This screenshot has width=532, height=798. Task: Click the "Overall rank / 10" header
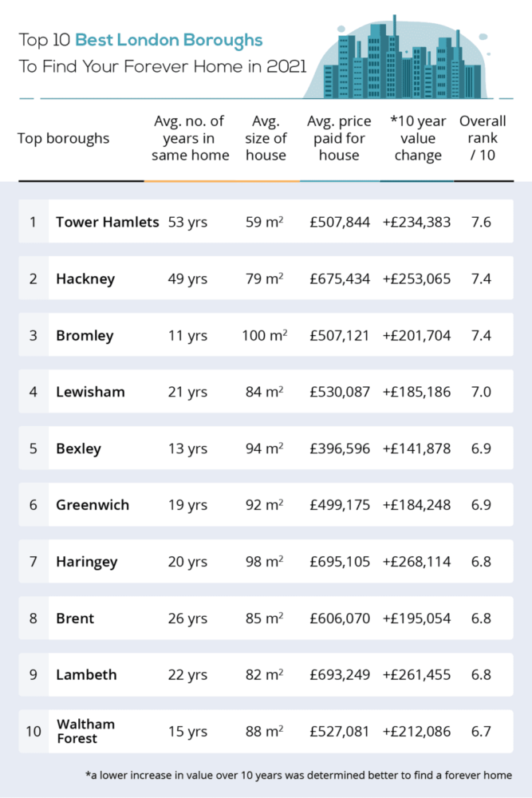(x=483, y=138)
